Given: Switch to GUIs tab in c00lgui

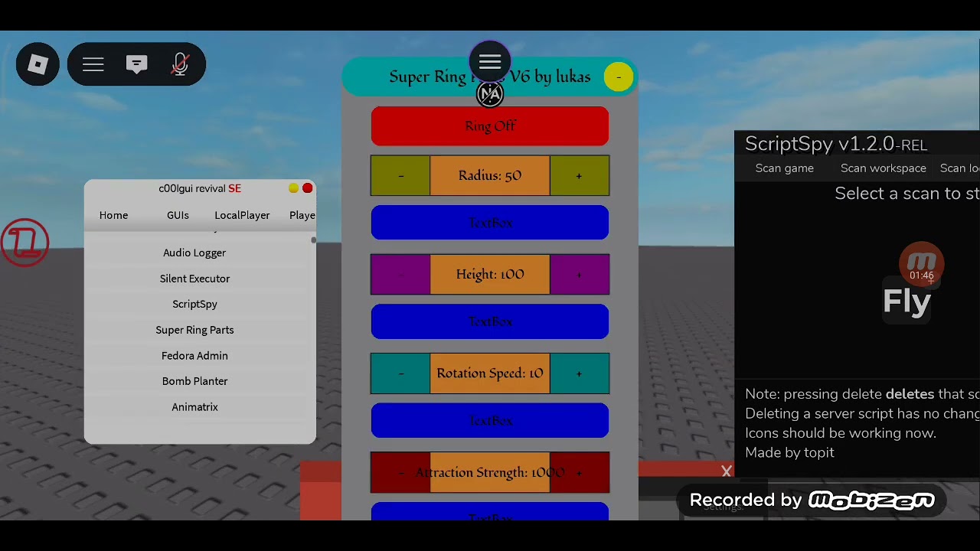Looking at the screenshot, I should [x=178, y=215].
